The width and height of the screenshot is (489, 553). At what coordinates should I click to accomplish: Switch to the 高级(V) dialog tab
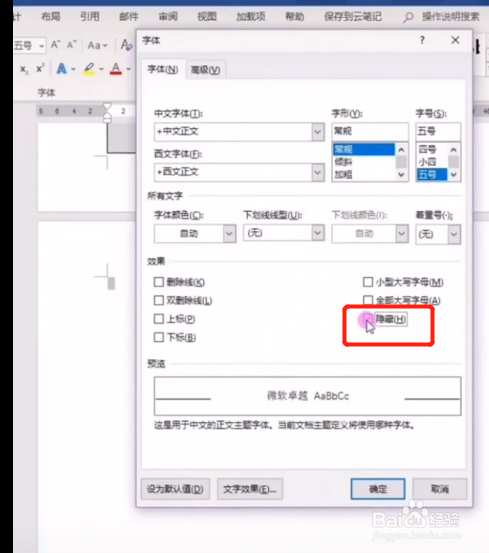tap(206, 70)
